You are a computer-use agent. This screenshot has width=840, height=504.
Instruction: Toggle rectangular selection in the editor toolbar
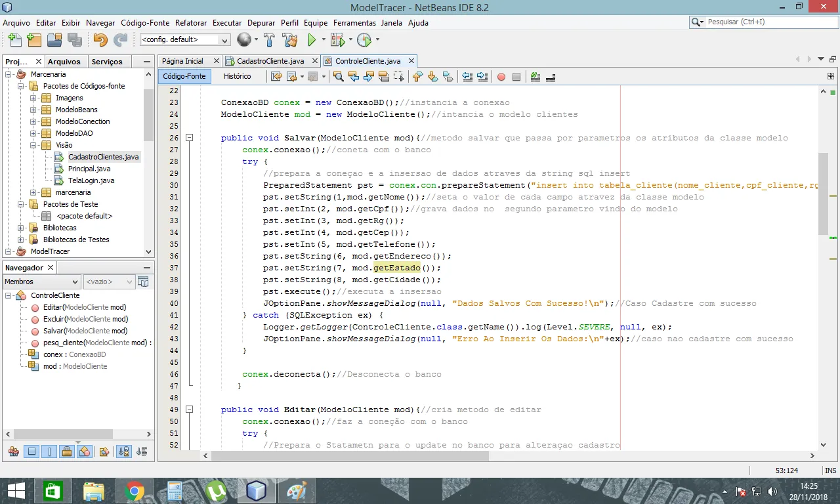398,77
